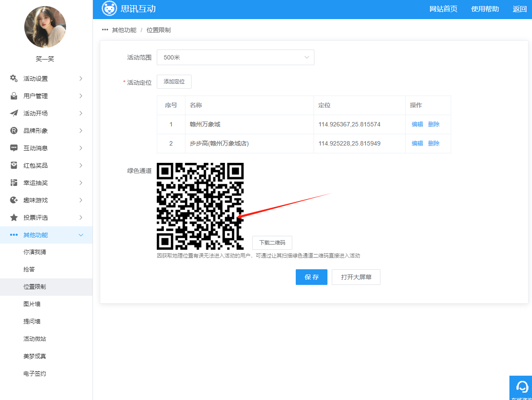Open 美梦成真 submenu item

[46, 357]
